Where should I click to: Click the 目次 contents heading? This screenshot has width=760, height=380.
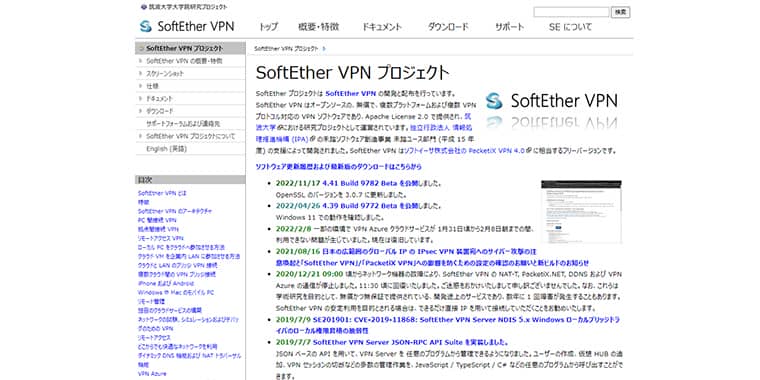coord(145,179)
